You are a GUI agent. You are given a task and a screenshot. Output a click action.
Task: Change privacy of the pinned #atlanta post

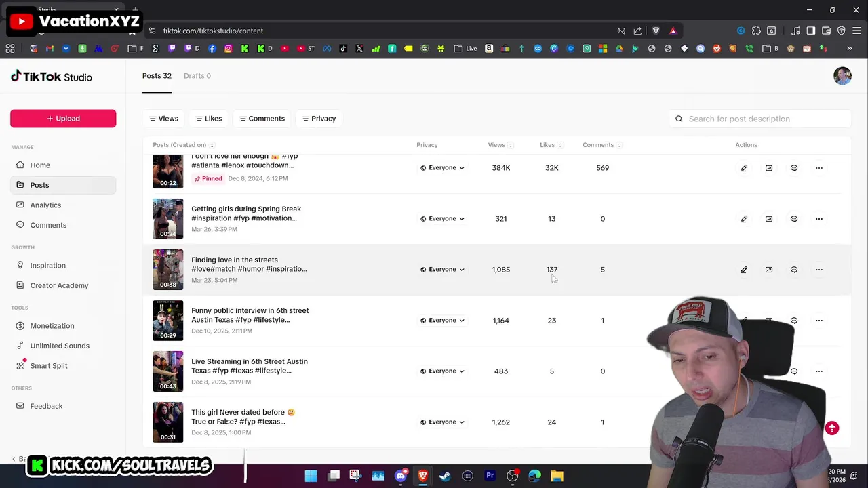coord(442,168)
